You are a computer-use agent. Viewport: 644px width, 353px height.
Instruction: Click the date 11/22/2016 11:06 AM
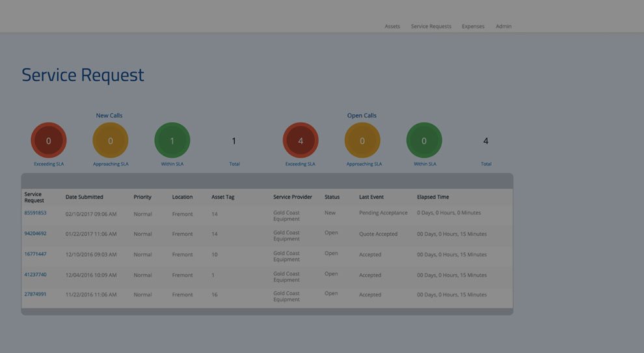(x=91, y=295)
